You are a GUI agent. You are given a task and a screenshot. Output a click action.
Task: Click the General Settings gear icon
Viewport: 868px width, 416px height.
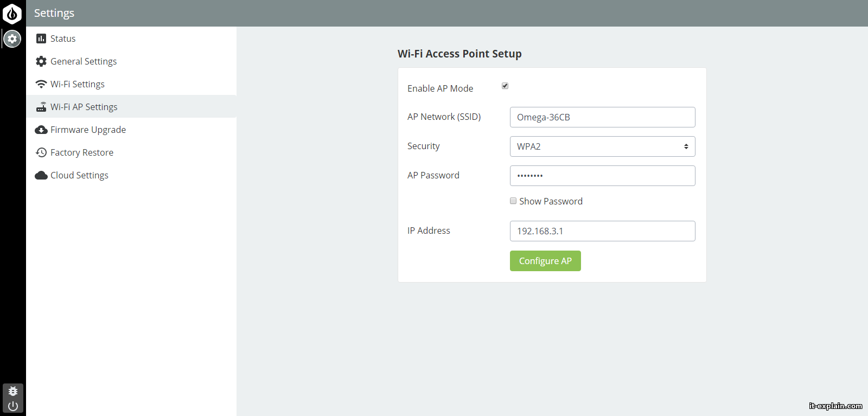(41, 61)
